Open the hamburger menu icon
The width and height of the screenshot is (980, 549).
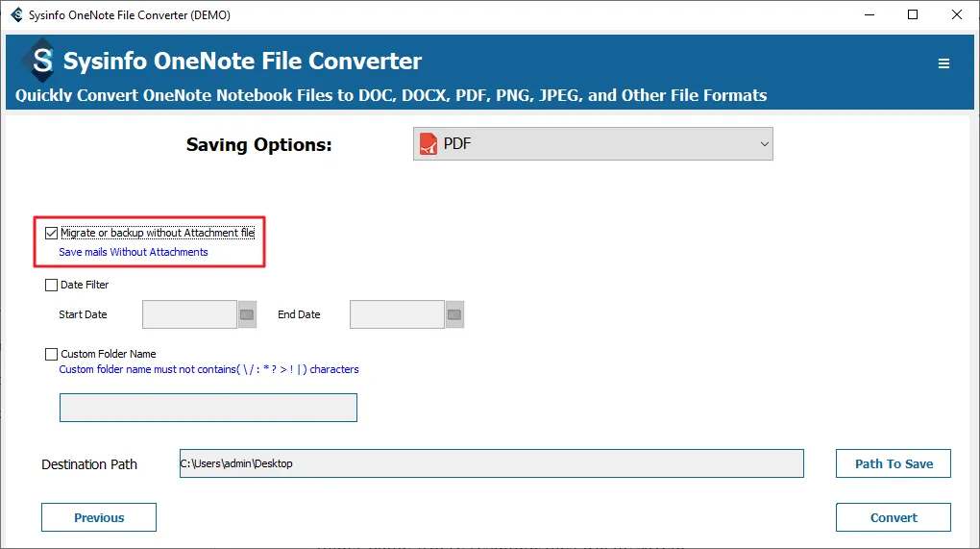[943, 63]
